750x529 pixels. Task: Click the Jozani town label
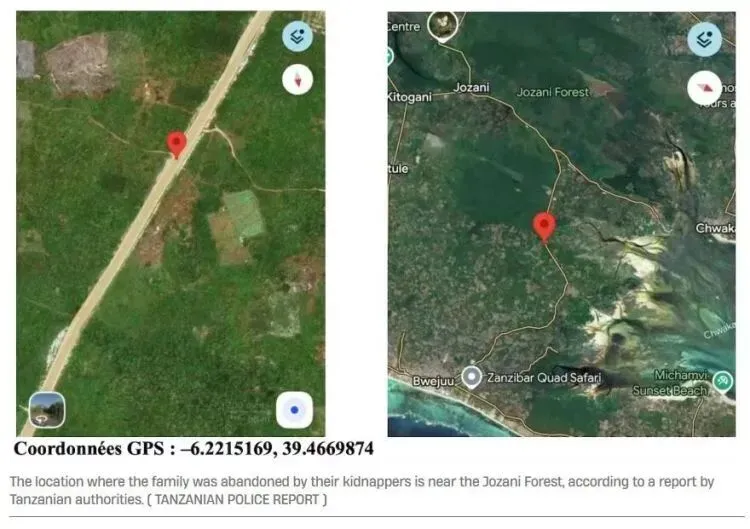click(472, 87)
